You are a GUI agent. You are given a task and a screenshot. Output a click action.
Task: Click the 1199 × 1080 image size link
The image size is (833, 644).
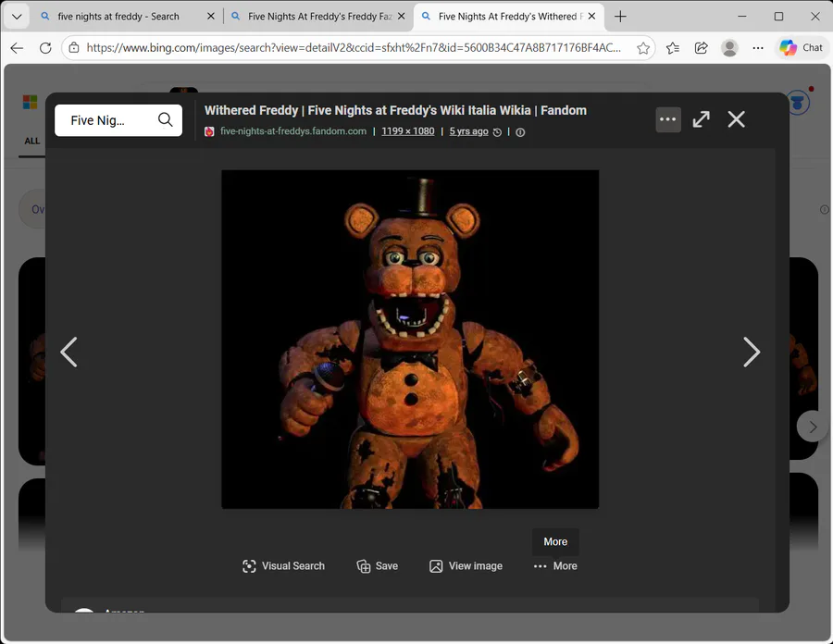click(x=408, y=131)
